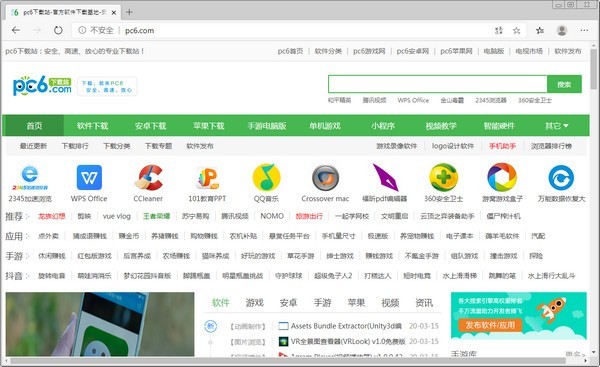Open the 单机游戏 nav menu item
The width and height of the screenshot is (600, 367).
click(x=325, y=126)
